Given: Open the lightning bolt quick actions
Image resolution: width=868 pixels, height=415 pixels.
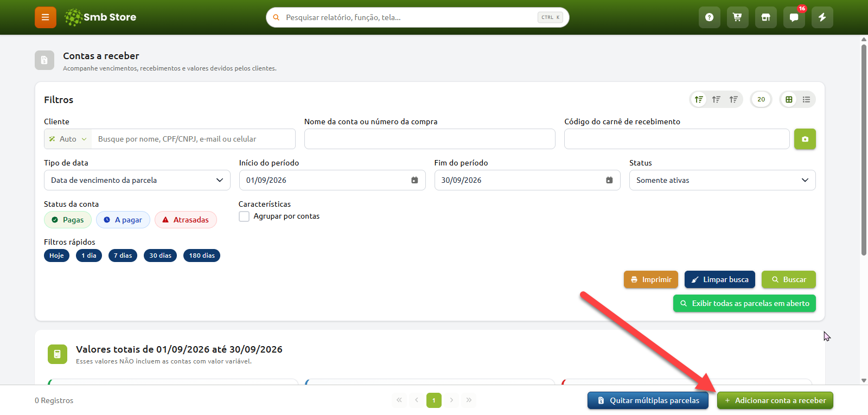Looking at the screenshot, I should pos(822,17).
